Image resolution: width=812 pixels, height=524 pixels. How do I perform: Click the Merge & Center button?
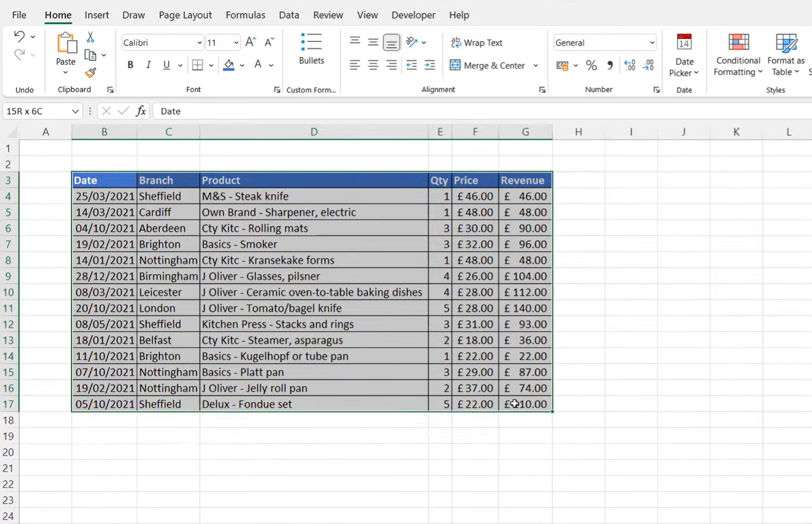(x=488, y=65)
